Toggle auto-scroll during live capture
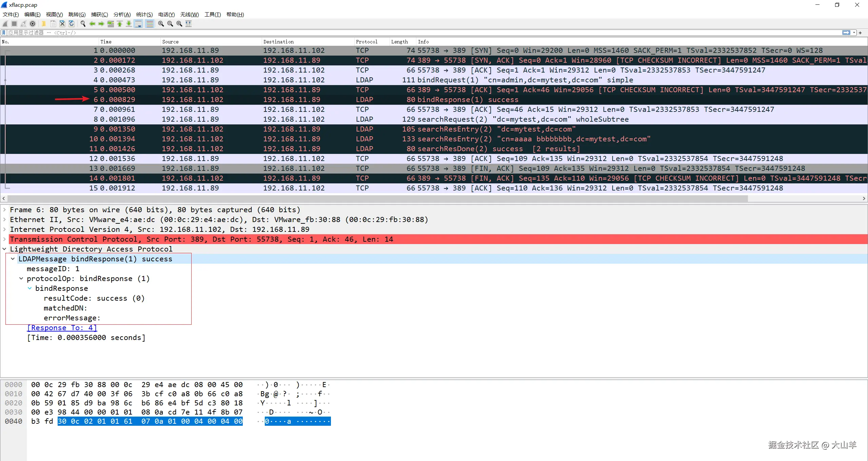 (x=138, y=24)
